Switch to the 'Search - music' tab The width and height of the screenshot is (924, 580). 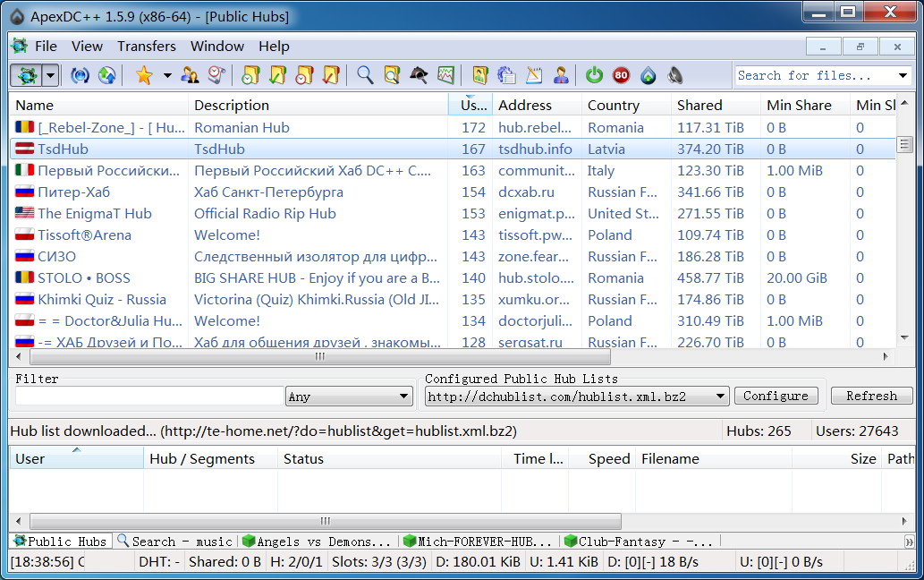[x=174, y=542]
